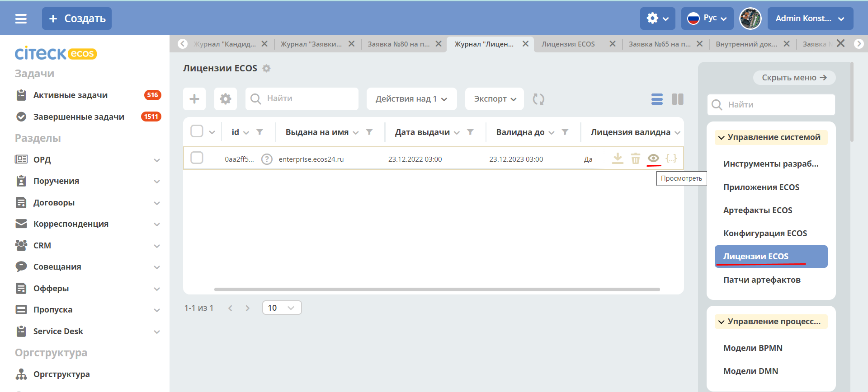Open Admin Konst... user menu
Image resolution: width=868 pixels, height=392 pixels.
pyautogui.click(x=810, y=19)
